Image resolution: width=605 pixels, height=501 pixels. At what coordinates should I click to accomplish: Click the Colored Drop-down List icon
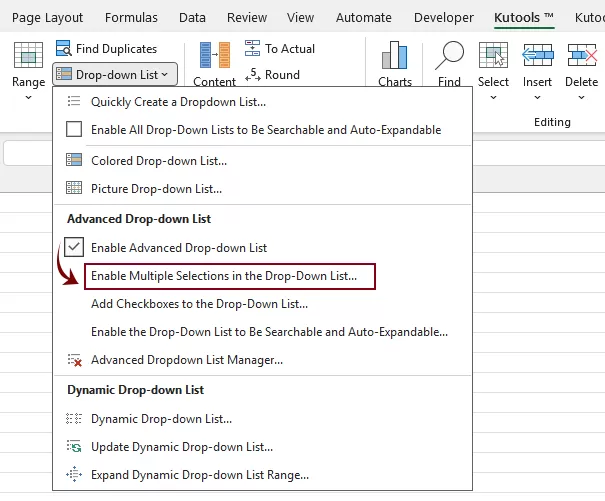(74, 160)
